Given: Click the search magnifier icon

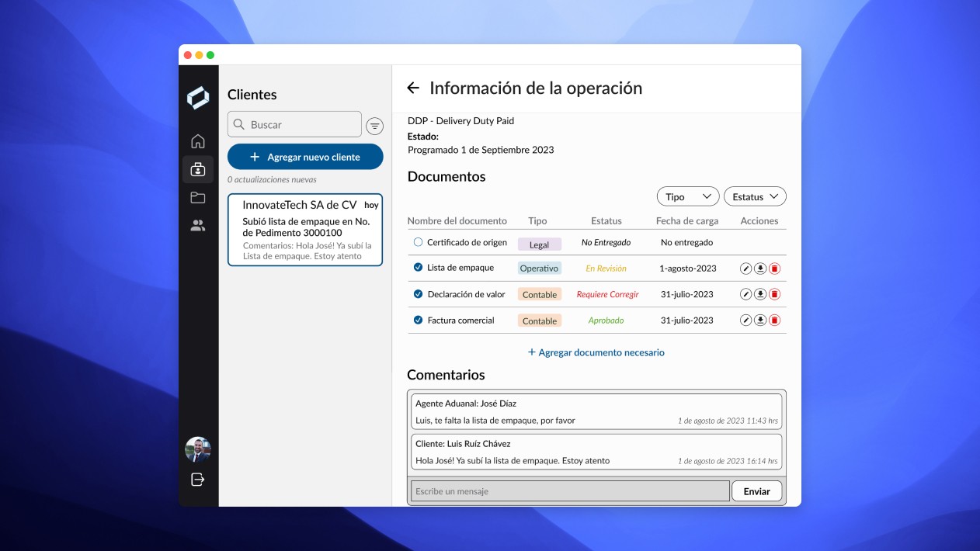Looking at the screenshot, I should click(x=238, y=124).
